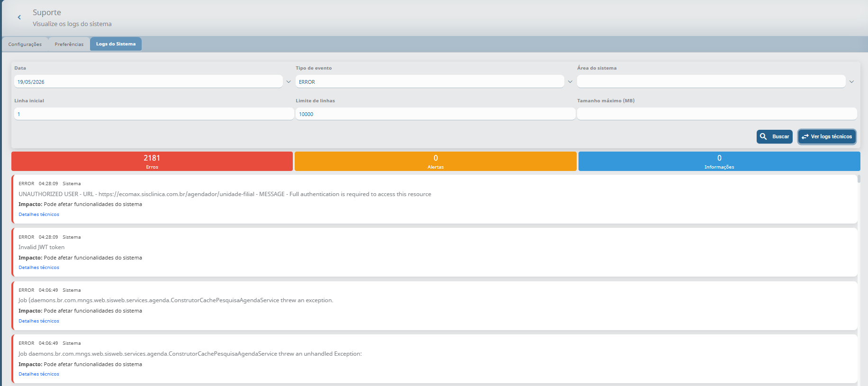The height and width of the screenshot is (386, 868).
Task: Click the log list scrollbar thumb
Action: (859, 179)
